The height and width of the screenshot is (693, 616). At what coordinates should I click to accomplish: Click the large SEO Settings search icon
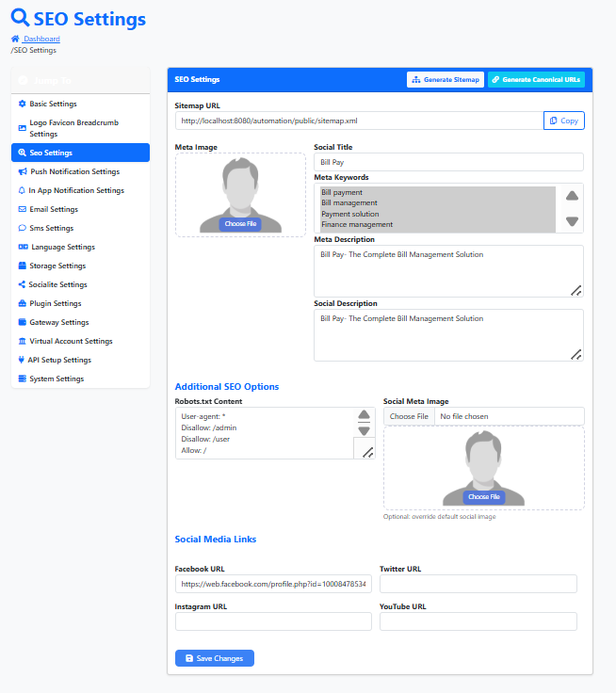(x=20, y=18)
